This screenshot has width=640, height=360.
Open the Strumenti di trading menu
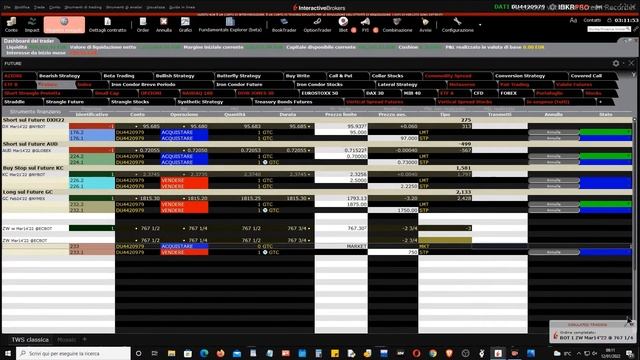(83, 7)
